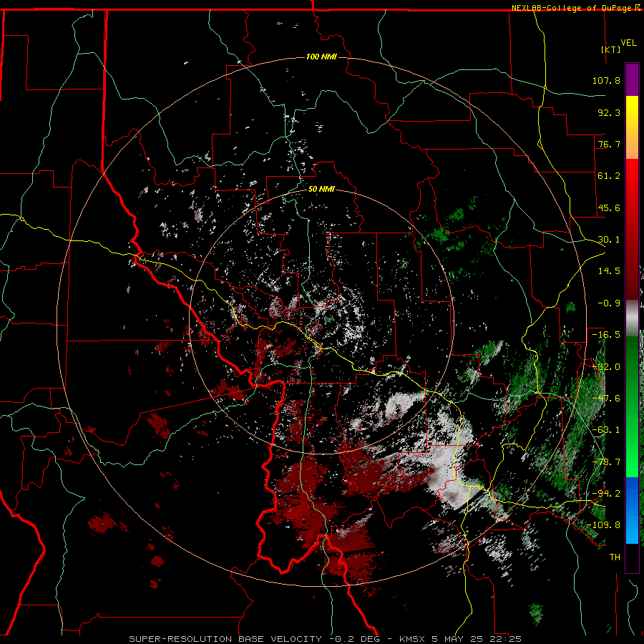
Task: Click the 14.5 scale value
Action: click(609, 271)
